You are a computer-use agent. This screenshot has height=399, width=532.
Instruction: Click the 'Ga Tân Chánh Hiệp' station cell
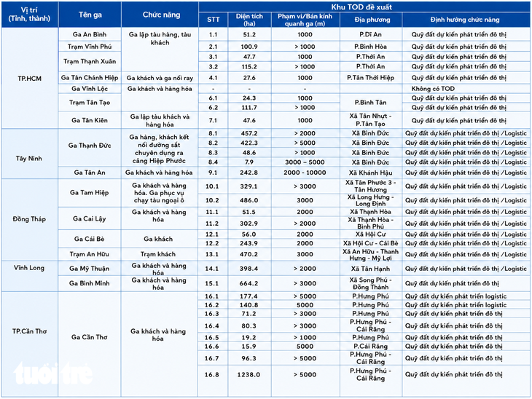pyautogui.click(x=90, y=78)
